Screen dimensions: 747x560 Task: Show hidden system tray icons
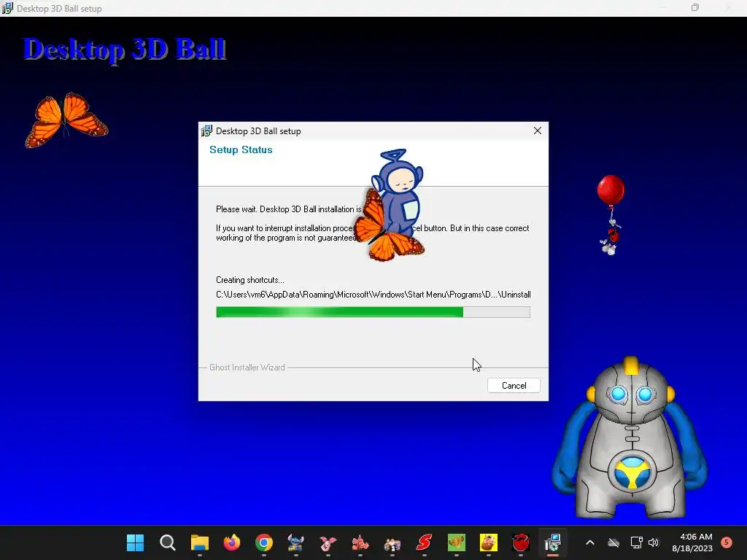[x=589, y=542]
